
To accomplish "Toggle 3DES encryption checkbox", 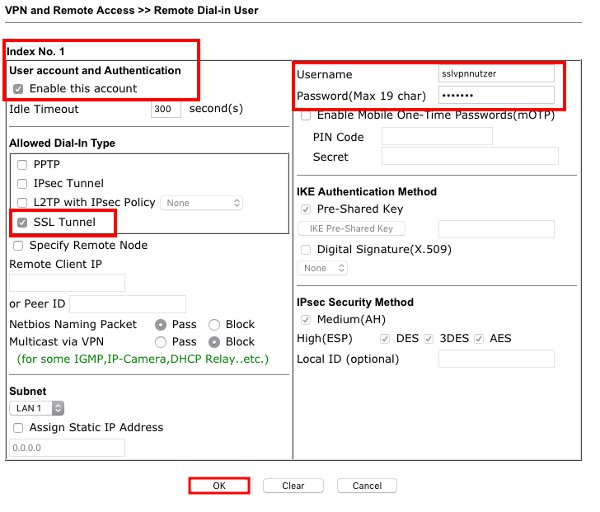I will [429, 339].
